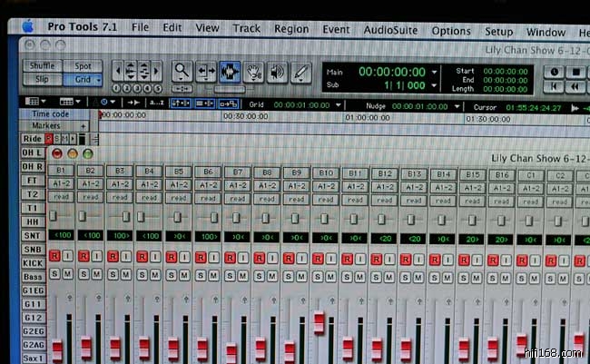
Task: Select the Zoomer magnifying glass tool
Action: [182, 72]
